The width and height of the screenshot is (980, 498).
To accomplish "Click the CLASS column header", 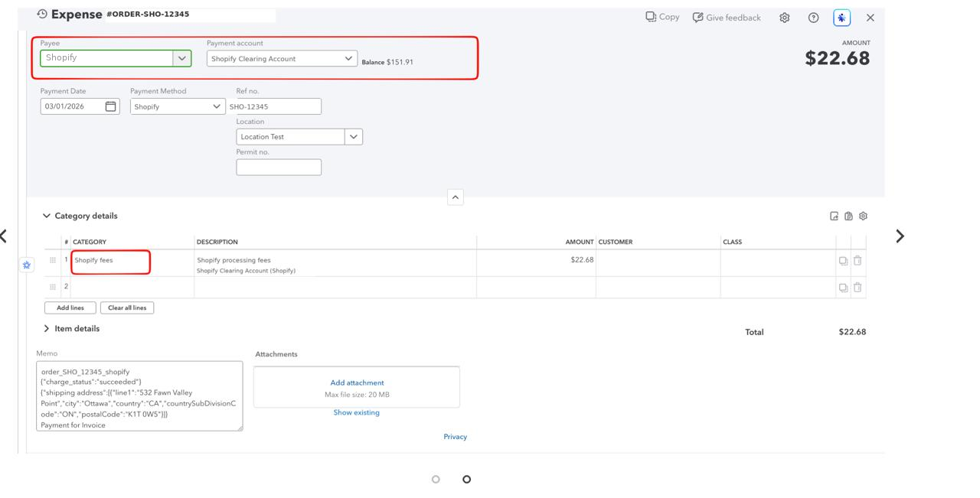I will point(733,242).
